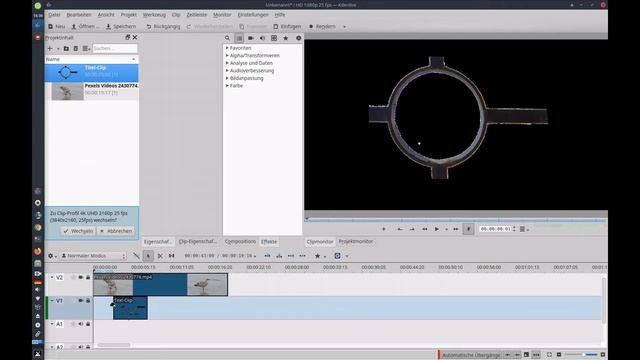Click the Chrome icon in system dock

pos(38,227)
